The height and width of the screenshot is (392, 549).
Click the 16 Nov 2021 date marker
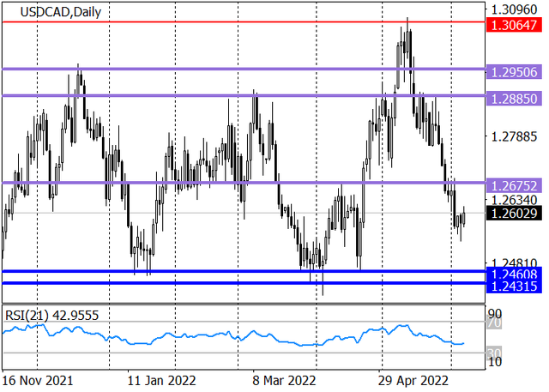38,381
